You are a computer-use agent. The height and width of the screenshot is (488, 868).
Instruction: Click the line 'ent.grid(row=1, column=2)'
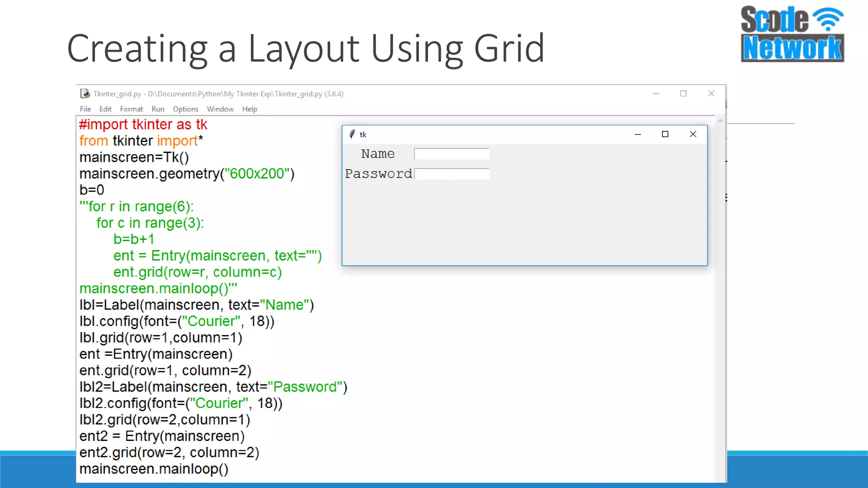(x=165, y=371)
